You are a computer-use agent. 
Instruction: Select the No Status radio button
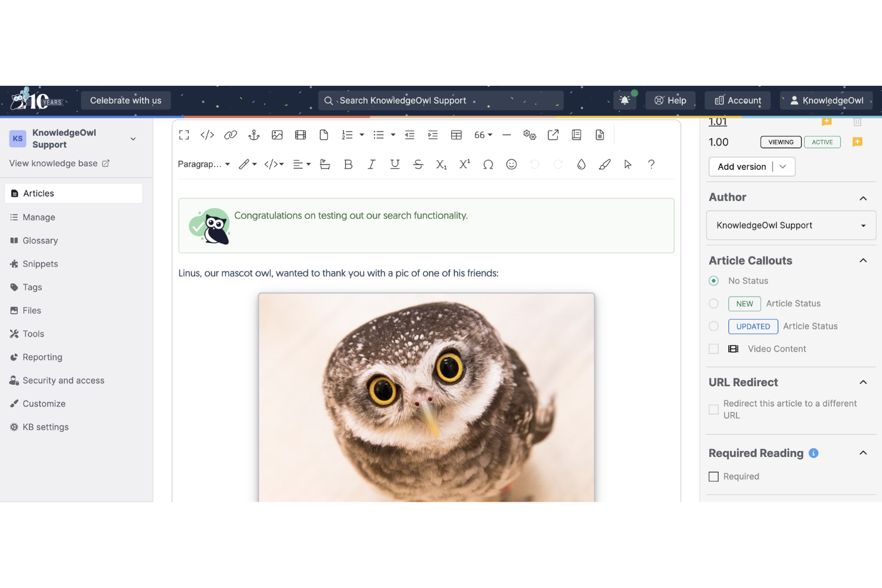point(713,280)
